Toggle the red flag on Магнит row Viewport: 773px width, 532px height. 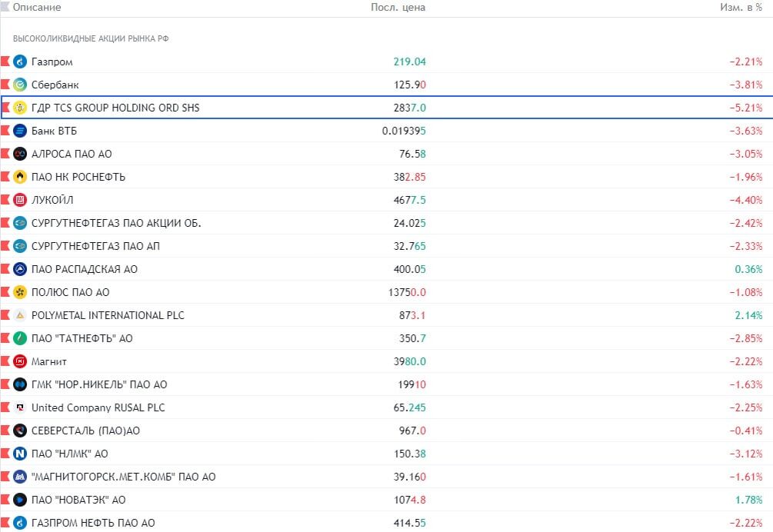(x=5, y=361)
